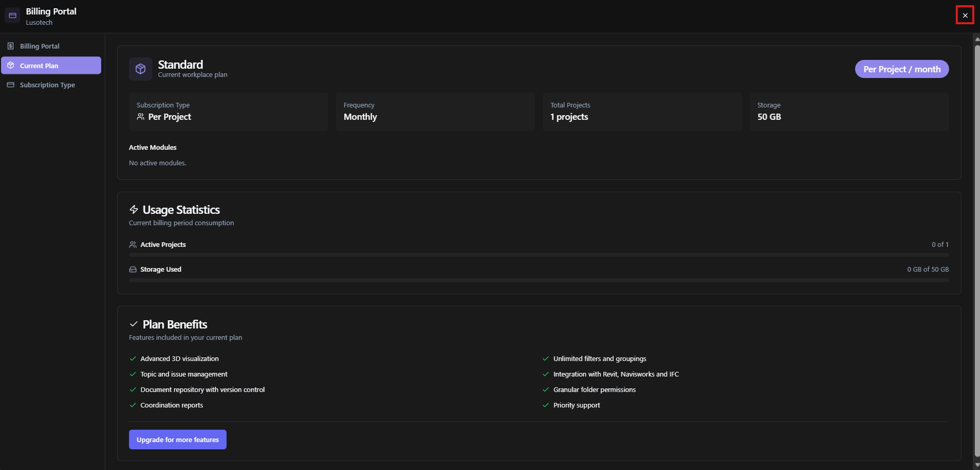Click the check beside Coordination reports

pos(133,405)
